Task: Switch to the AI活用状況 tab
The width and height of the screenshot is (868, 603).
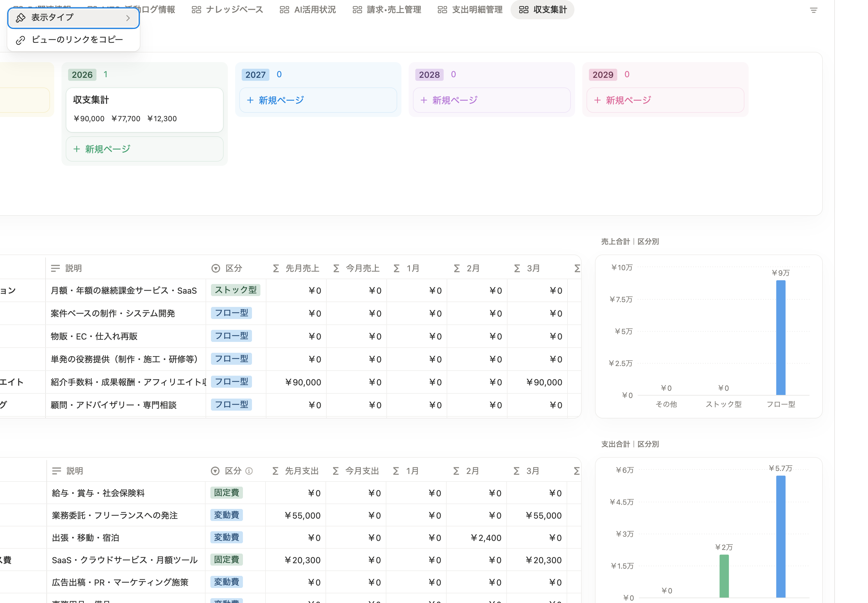Action: coord(308,9)
